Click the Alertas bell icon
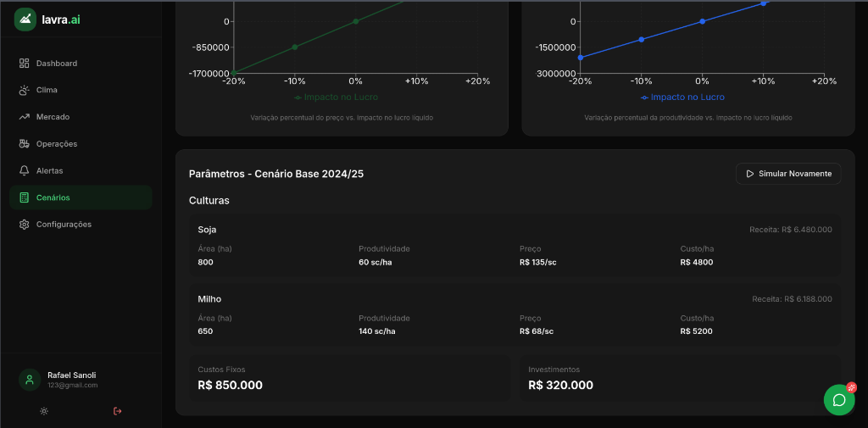Viewport: 868px width, 428px height. coord(25,170)
